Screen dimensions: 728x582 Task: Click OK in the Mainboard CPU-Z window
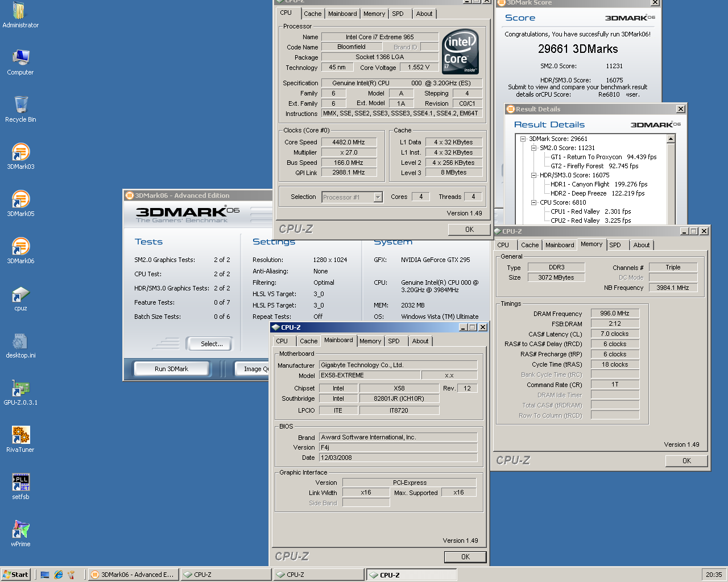point(465,557)
